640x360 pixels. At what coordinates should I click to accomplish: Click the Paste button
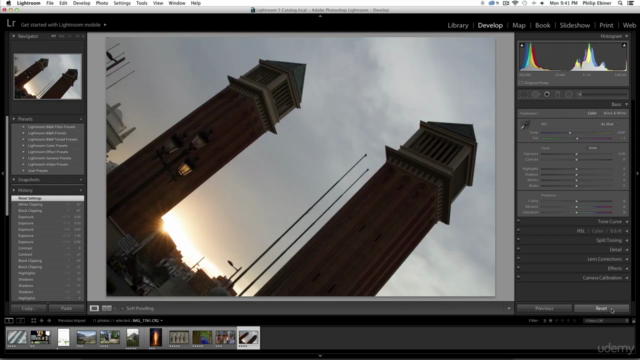click(67, 308)
